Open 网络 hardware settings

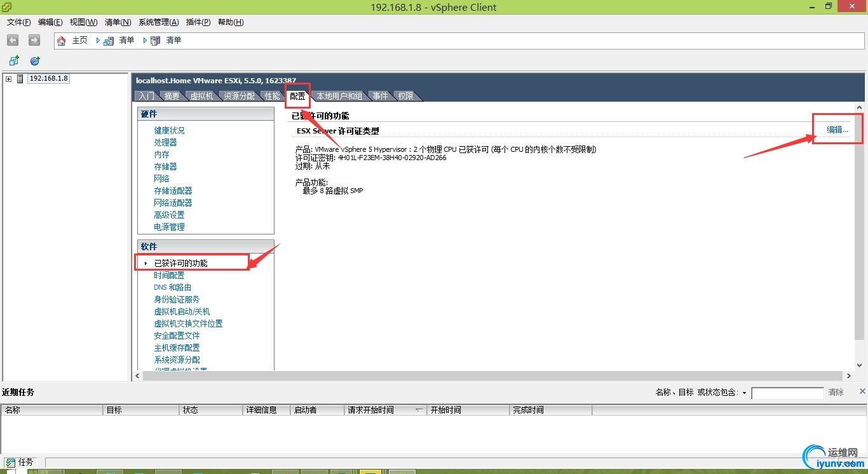point(161,179)
